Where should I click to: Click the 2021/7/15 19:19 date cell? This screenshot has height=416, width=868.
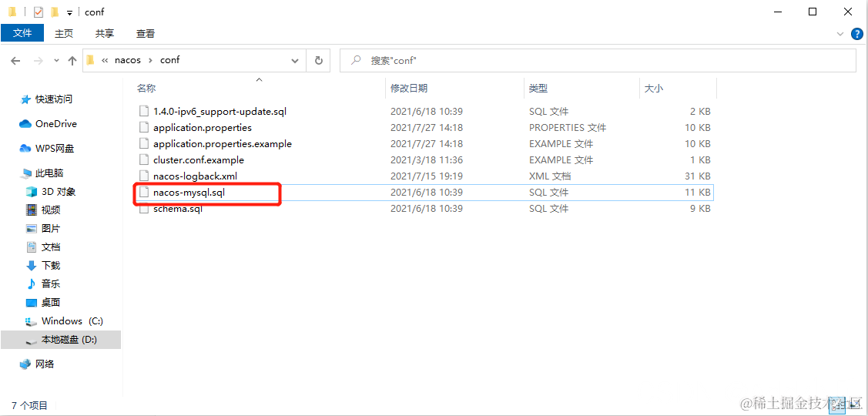click(426, 176)
